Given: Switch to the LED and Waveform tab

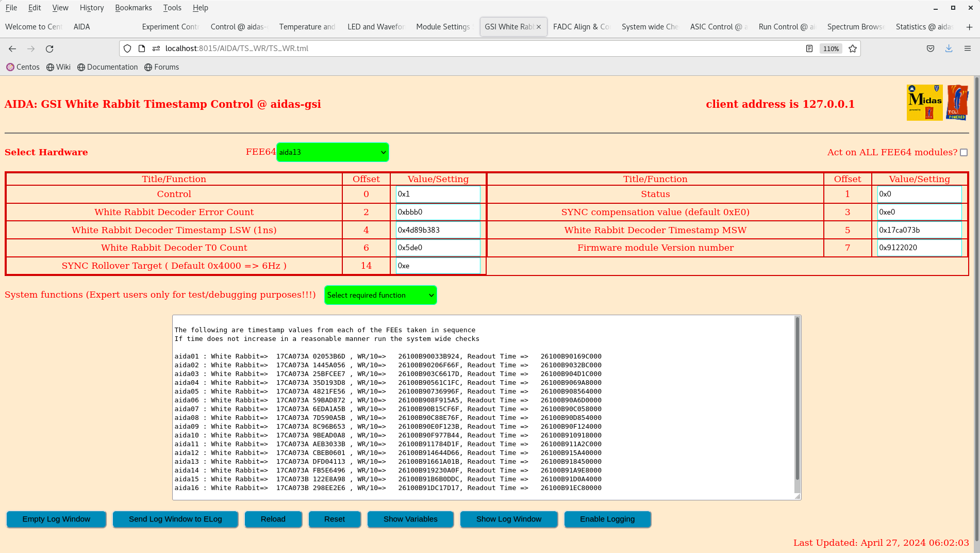Looking at the screenshot, I should pyautogui.click(x=376, y=27).
